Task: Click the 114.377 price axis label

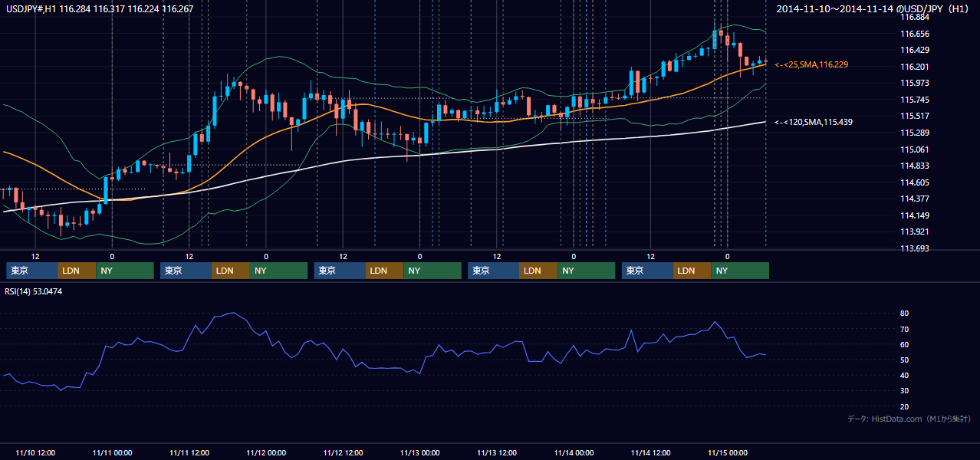Action: click(914, 199)
